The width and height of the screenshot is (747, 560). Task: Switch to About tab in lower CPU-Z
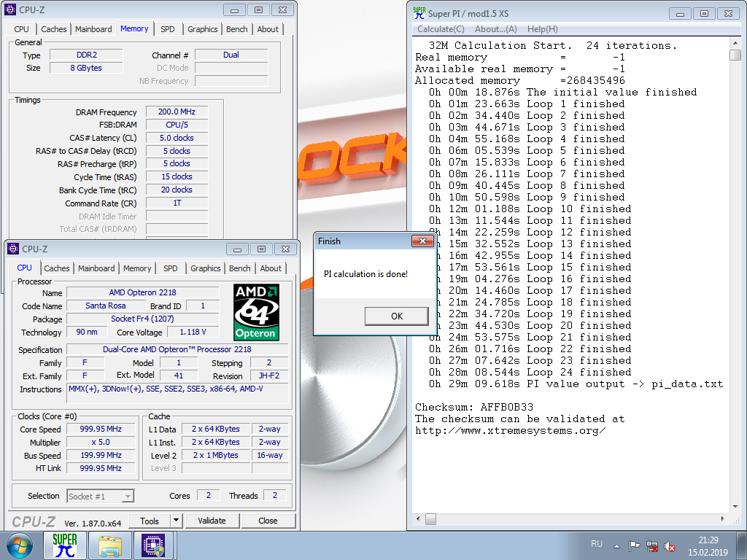(271, 268)
